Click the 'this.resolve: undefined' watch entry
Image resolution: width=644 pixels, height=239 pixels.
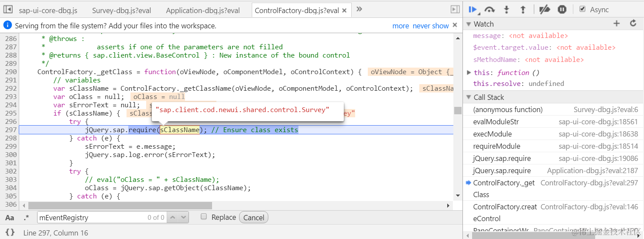[518, 83]
